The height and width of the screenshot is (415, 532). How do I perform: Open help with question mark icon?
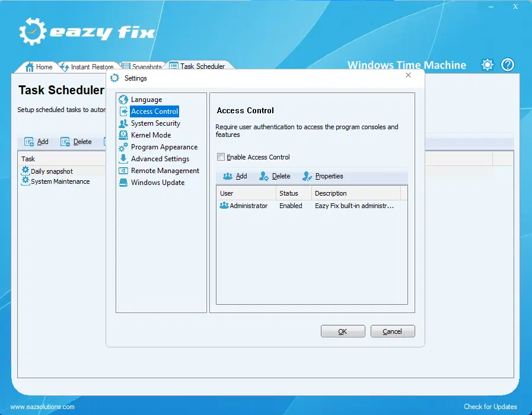[508, 65]
